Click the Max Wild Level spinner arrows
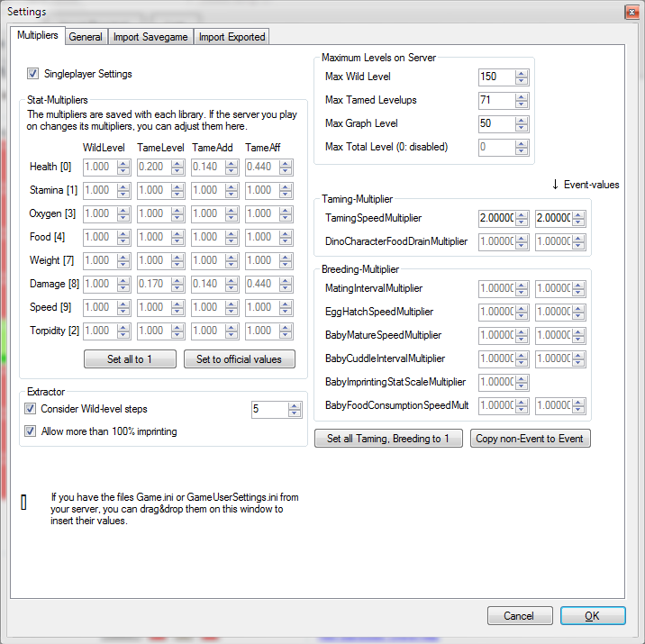 [522, 77]
